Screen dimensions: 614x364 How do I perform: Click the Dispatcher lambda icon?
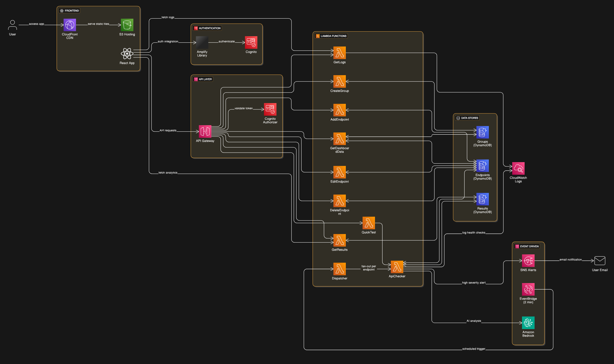coord(339,269)
